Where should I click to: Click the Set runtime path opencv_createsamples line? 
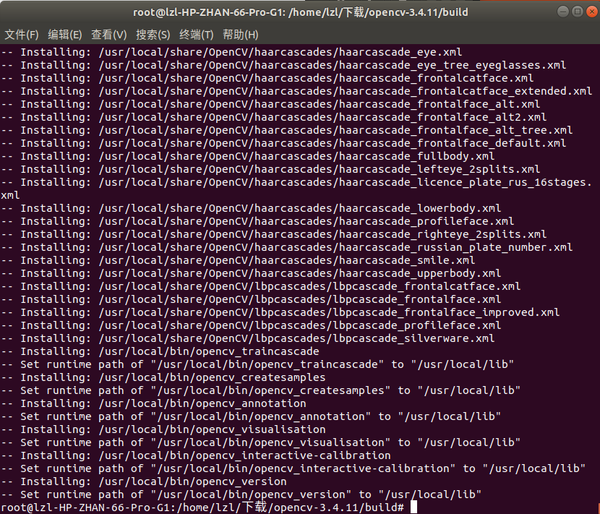coord(261,390)
